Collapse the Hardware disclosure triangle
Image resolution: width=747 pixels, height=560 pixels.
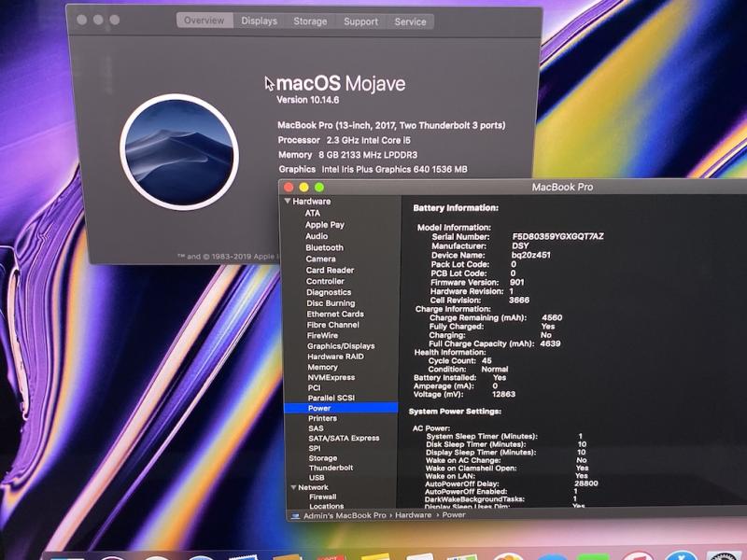pos(288,201)
